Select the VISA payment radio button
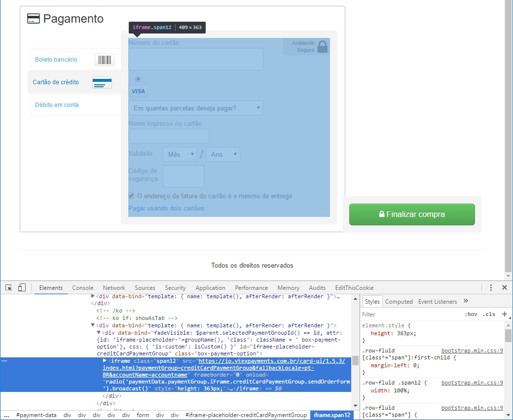 tap(138, 78)
